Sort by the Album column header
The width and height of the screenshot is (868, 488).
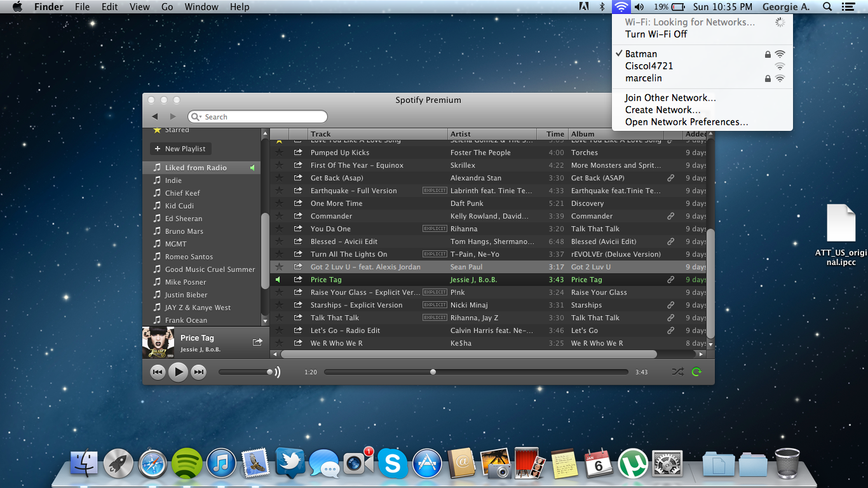616,134
